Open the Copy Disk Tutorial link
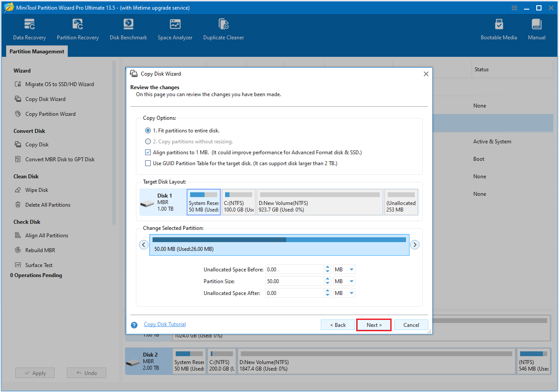This screenshot has width=559, height=392. [165, 324]
